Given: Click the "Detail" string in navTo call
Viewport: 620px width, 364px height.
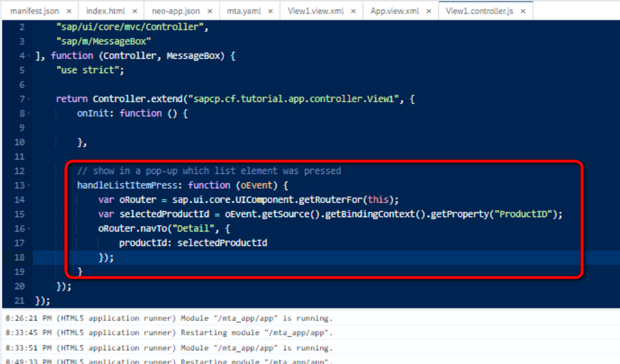Looking at the screenshot, I should 193,228.
